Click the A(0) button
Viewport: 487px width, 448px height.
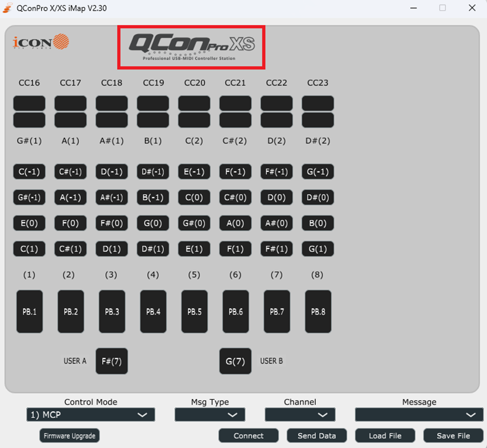coord(235,223)
